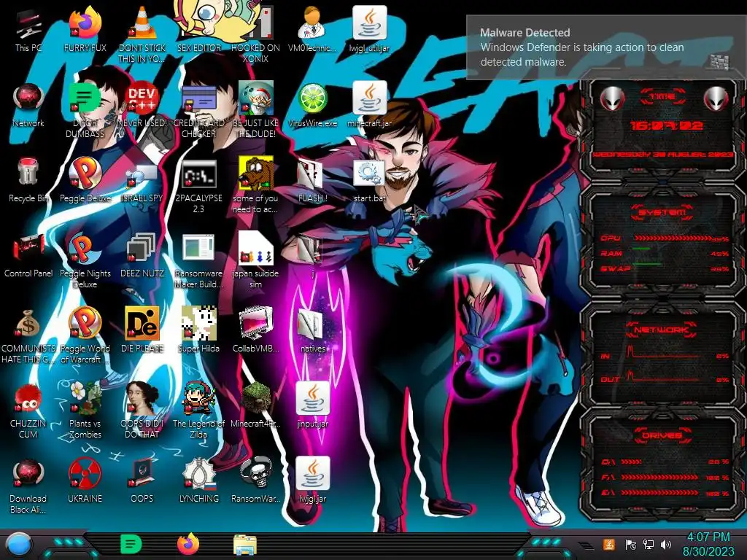This screenshot has width=747, height=560.
Task: Select the start.bat batch file
Action: (369, 181)
